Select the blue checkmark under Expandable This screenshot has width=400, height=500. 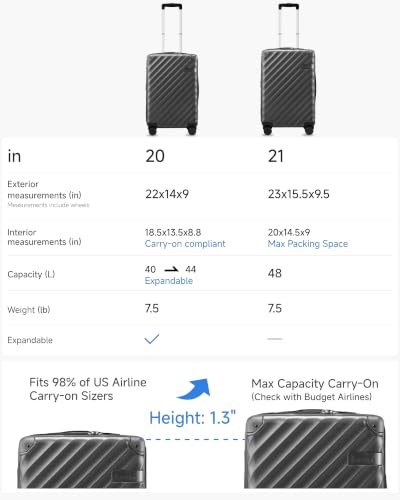[x=152, y=339]
